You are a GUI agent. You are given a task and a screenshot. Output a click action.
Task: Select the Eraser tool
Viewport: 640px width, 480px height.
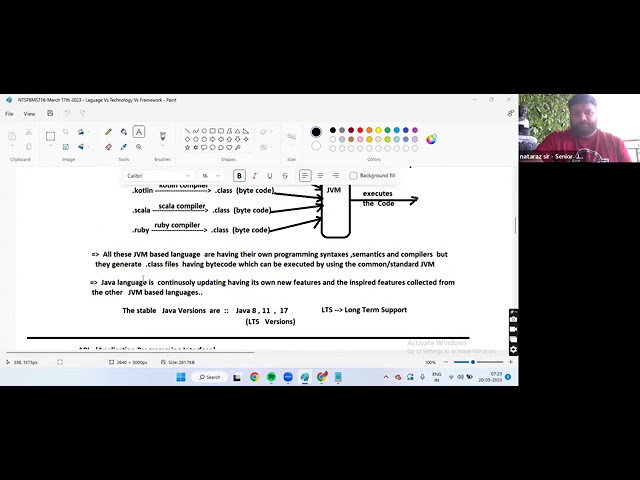[108, 147]
